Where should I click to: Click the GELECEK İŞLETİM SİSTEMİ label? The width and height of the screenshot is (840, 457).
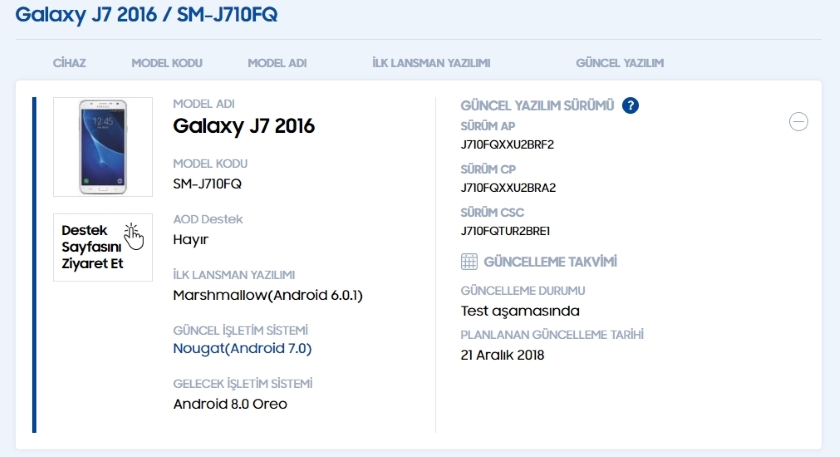(x=243, y=384)
